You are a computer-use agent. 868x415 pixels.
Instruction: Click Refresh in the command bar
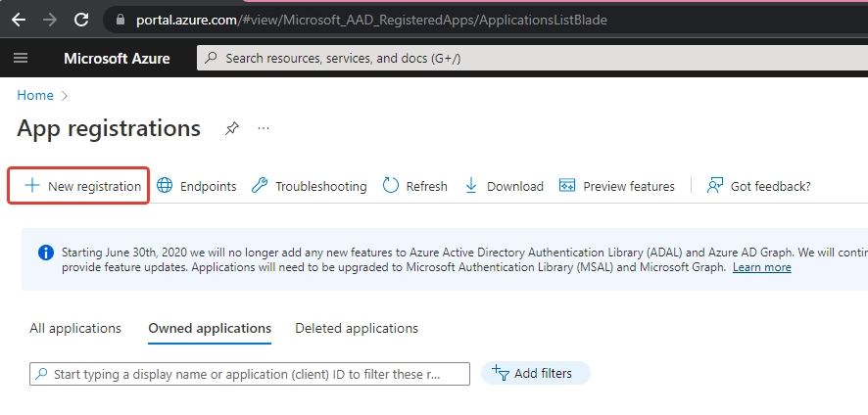(x=415, y=186)
